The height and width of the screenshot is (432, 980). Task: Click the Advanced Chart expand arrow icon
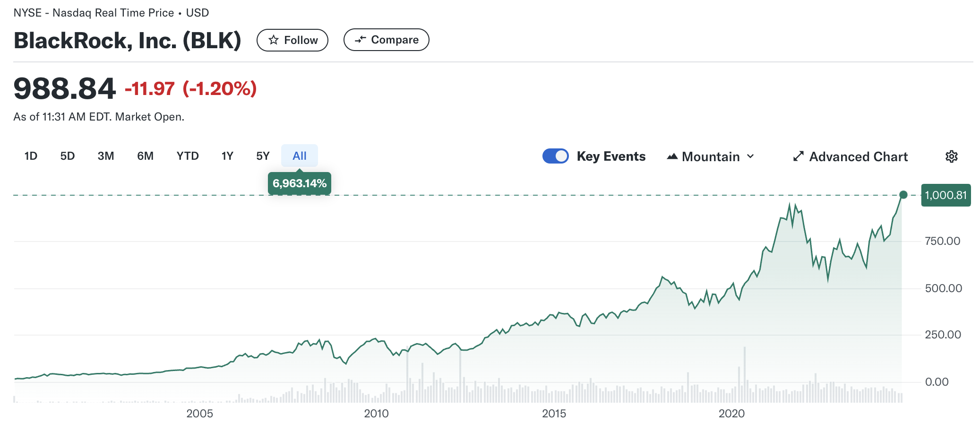(x=798, y=156)
